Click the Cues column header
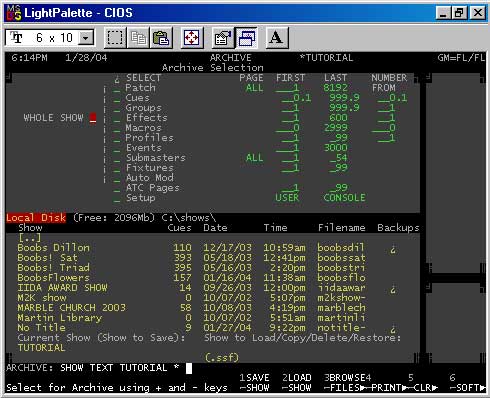 pos(179,228)
